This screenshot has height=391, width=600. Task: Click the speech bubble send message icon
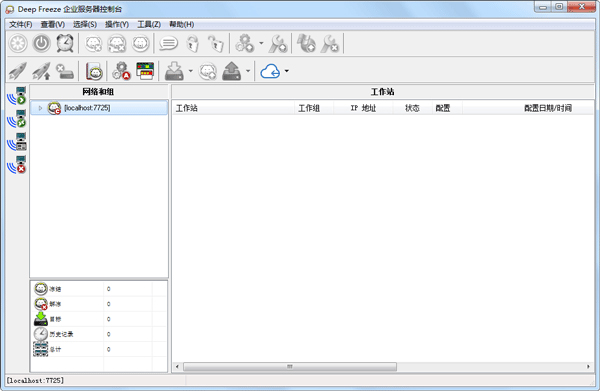[x=168, y=44]
